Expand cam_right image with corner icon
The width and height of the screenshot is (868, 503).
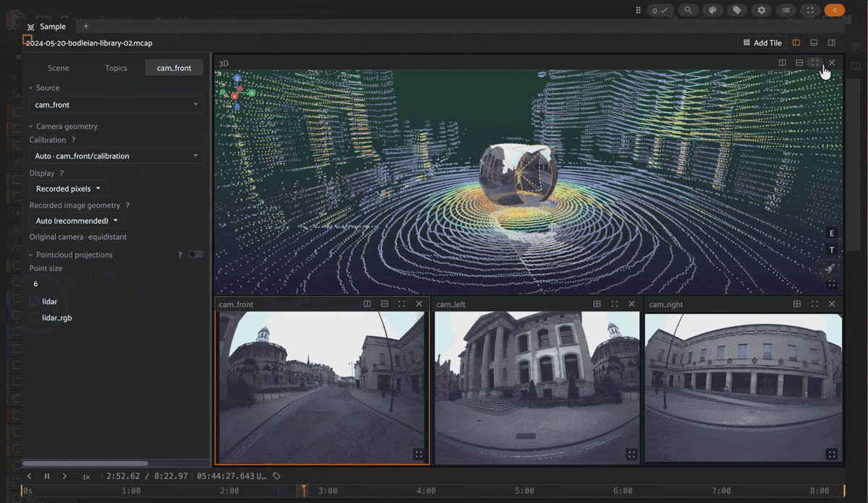(832, 454)
